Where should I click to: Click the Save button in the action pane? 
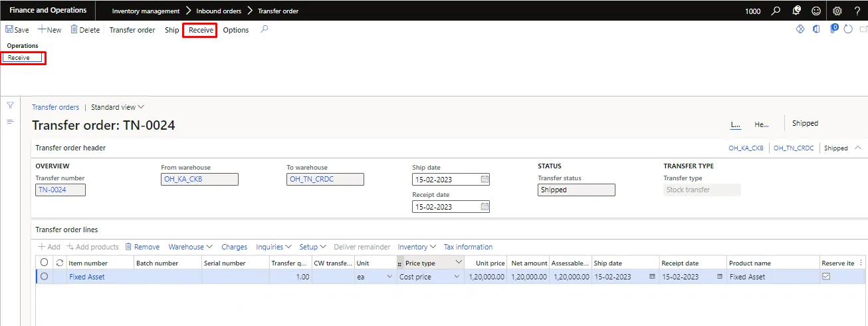17,30
